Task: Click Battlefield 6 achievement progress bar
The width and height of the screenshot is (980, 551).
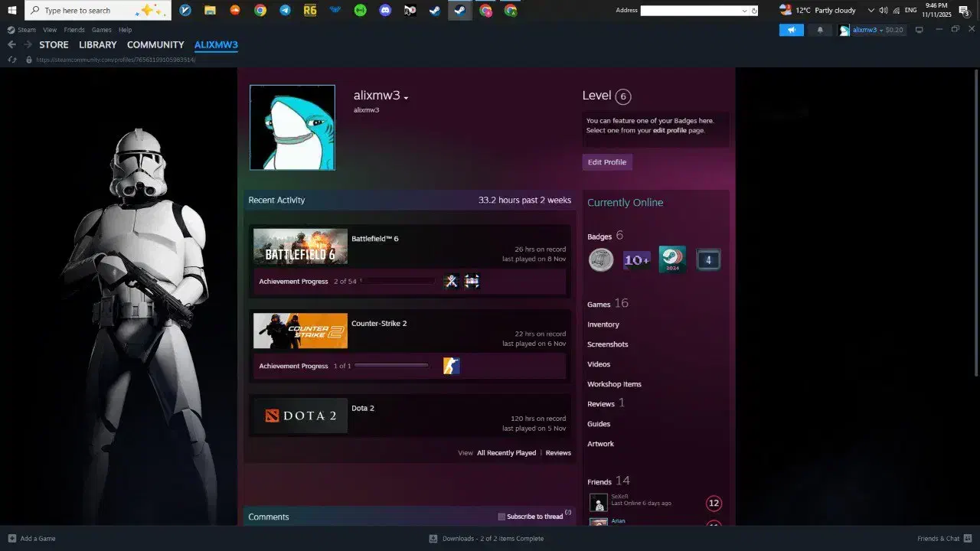Action: [398, 282]
